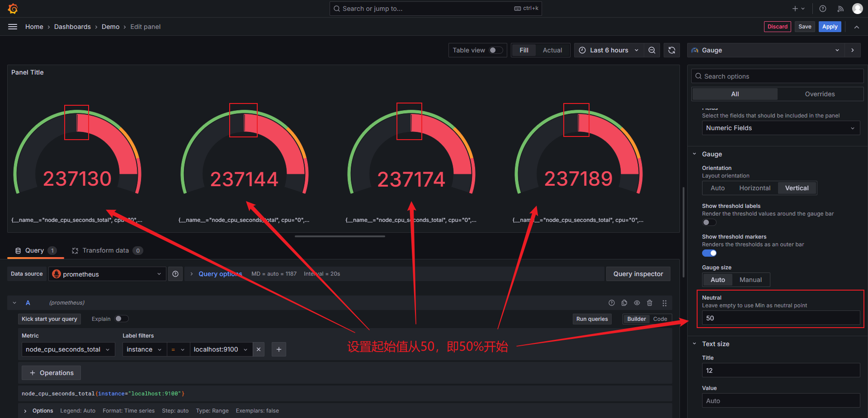
Task: Enable Show threshold labels switch
Action: (x=709, y=222)
